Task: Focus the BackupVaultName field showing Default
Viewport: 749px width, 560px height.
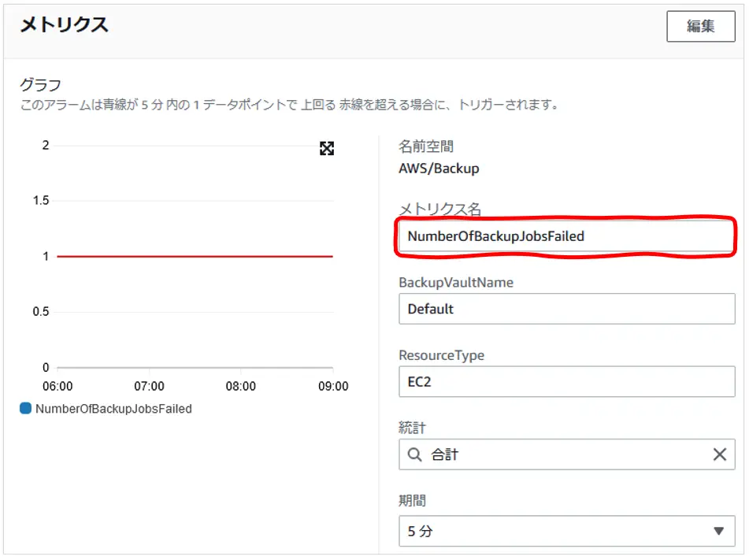Action: click(566, 309)
